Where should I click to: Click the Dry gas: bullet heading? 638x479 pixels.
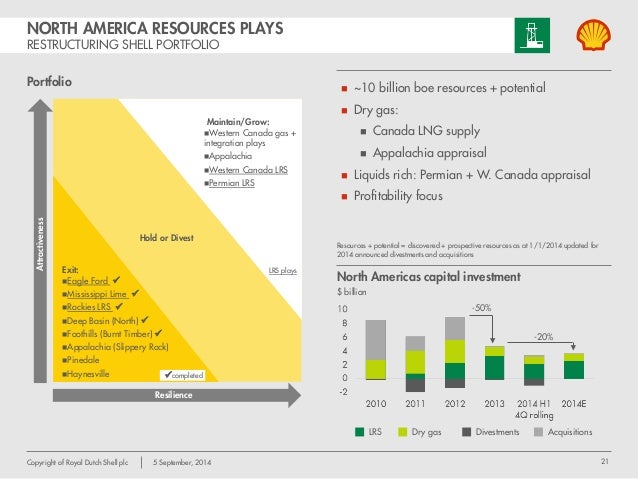click(376, 110)
